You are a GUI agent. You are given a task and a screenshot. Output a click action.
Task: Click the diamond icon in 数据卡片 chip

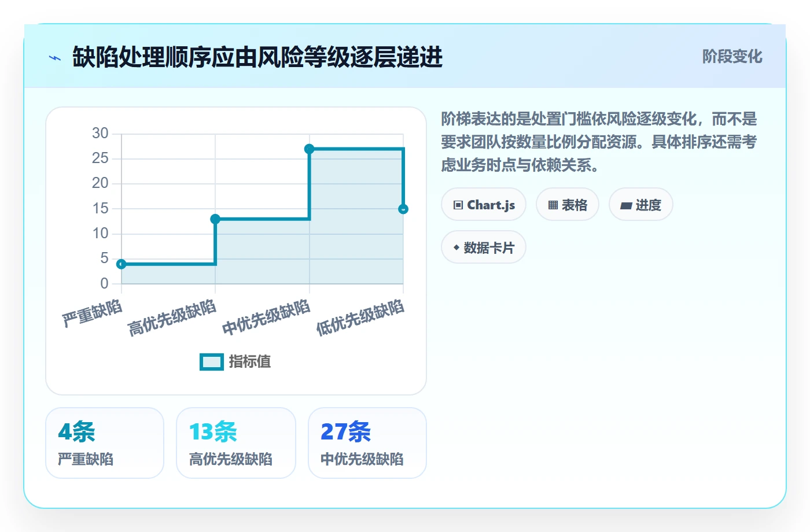pyautogui.click(x=456, y=247)
